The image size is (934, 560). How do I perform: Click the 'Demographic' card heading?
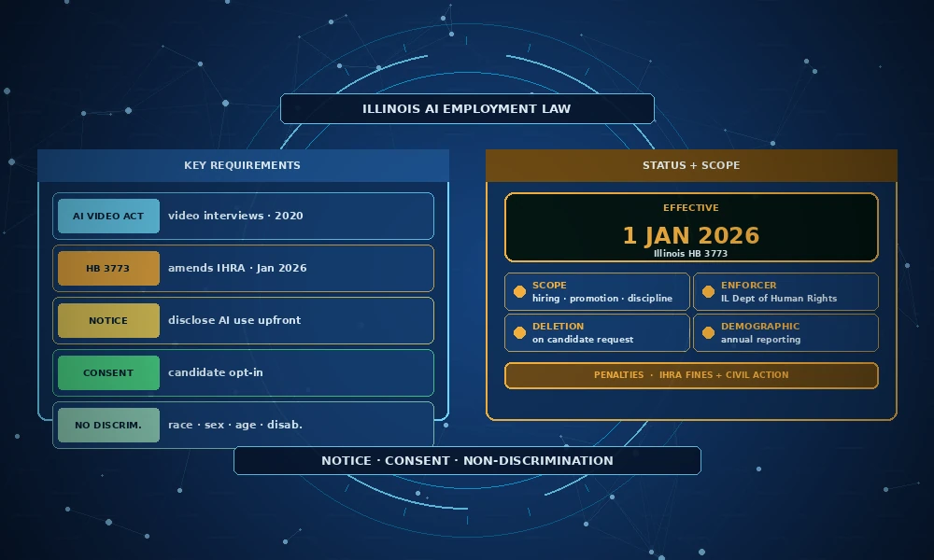[760, 326]
